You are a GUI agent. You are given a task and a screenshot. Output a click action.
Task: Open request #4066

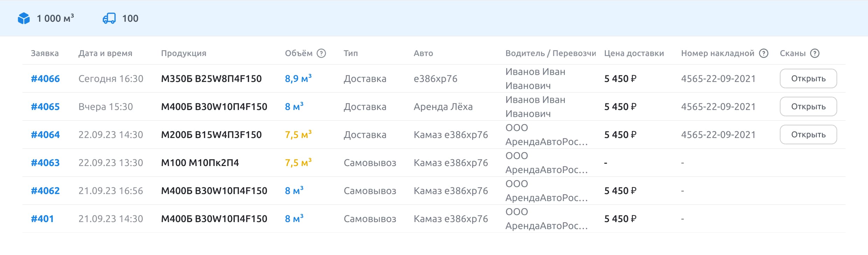pyautogui.click(x=45, y=78)
